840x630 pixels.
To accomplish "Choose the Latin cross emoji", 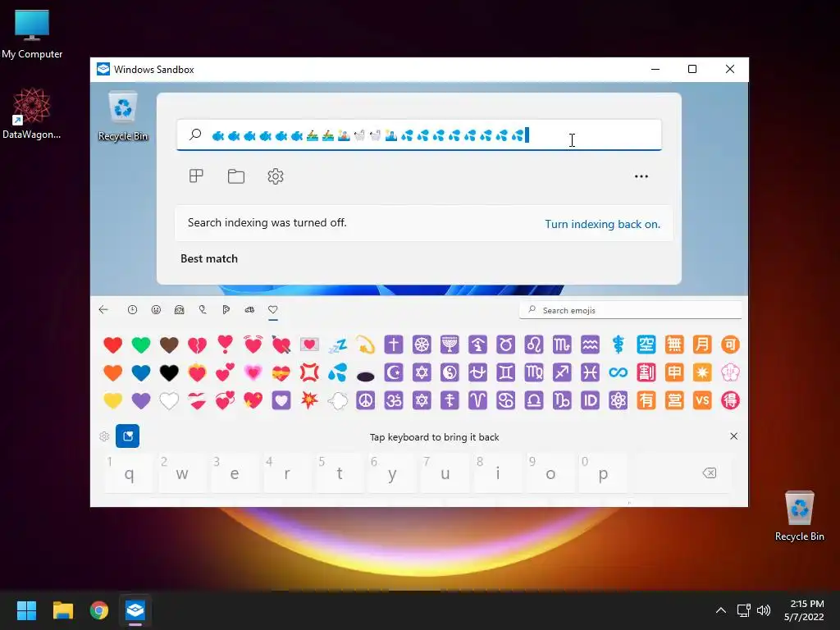I will pos(394,345).
